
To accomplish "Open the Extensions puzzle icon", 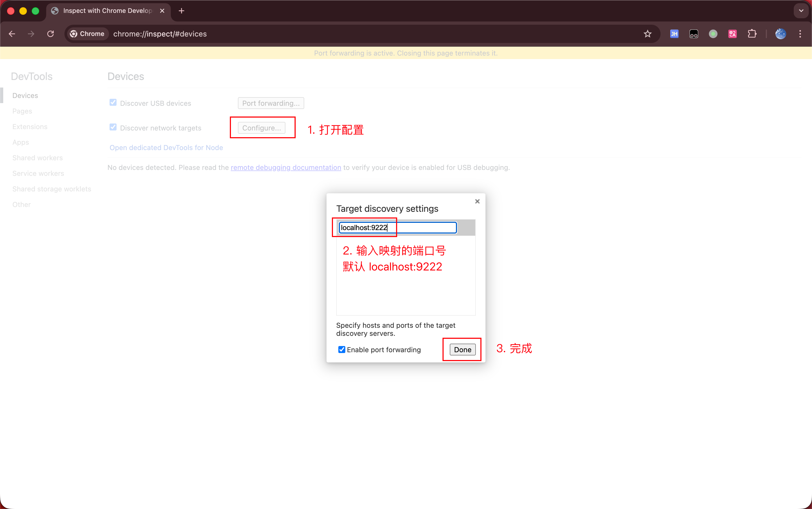I will coord(752,34).
